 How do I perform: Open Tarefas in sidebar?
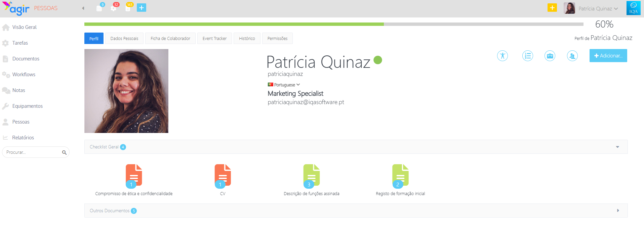click(20, 43)
